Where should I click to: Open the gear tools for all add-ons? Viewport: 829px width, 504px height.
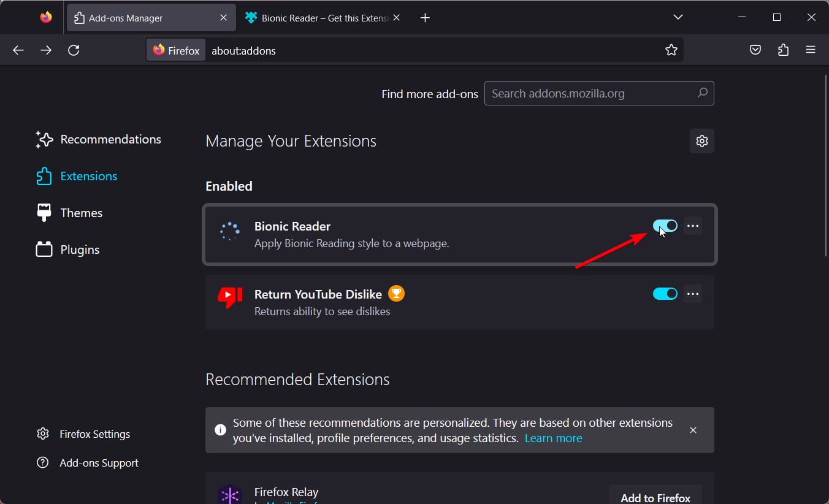pyautogui.click(x=702, y=141)
